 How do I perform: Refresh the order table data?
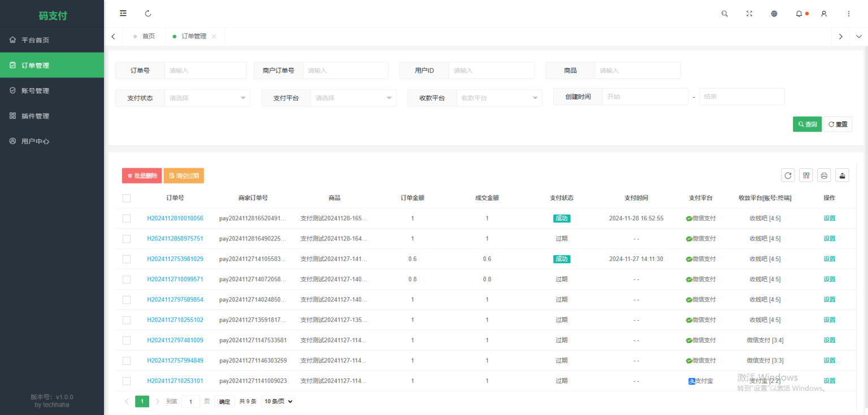(788, 175)
